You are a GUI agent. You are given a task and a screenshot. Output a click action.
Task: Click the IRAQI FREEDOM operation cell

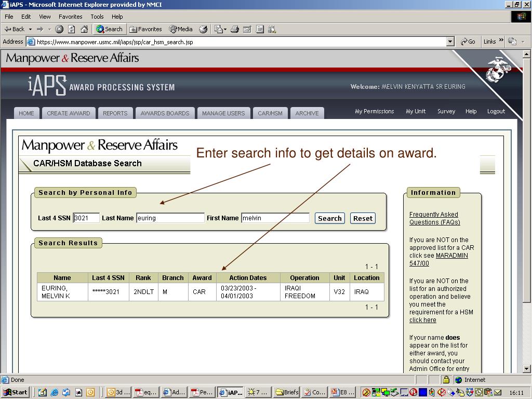[x=304, y=292]
